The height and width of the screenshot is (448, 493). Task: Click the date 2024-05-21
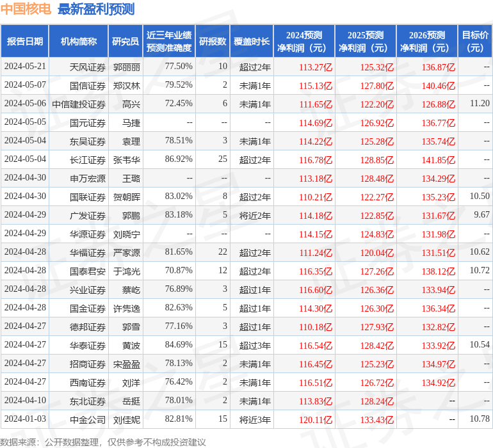point(25,67)
